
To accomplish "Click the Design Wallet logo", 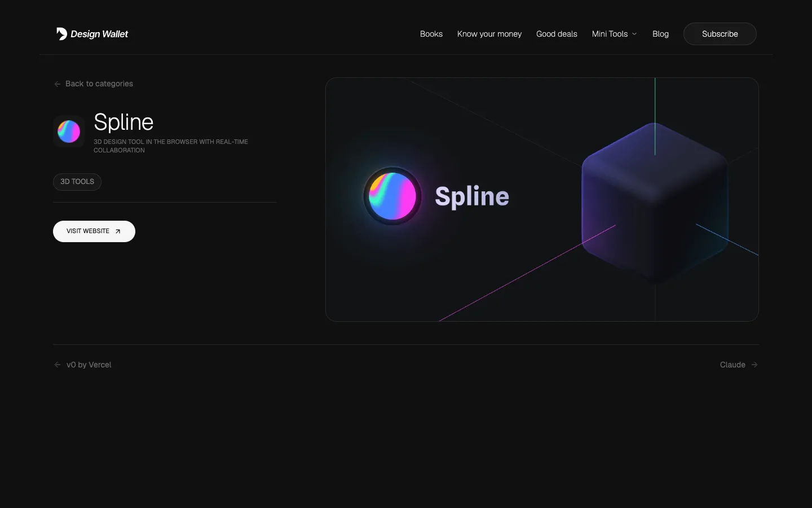I will point(92,34).
